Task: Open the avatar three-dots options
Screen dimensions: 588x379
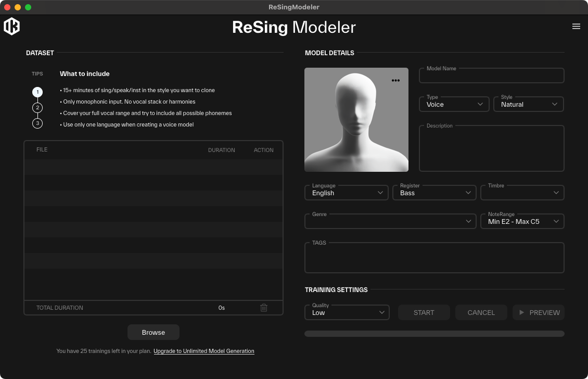Action: pyautogui.click(x=395, y=81)
